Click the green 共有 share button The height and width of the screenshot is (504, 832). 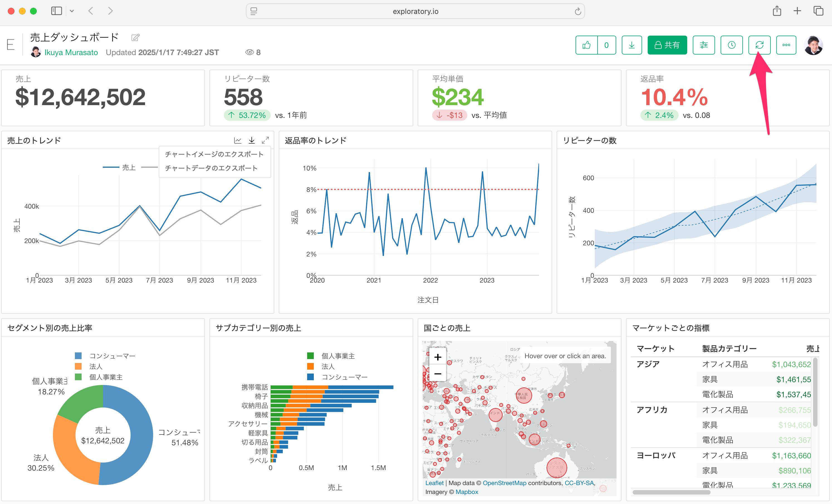667,45
